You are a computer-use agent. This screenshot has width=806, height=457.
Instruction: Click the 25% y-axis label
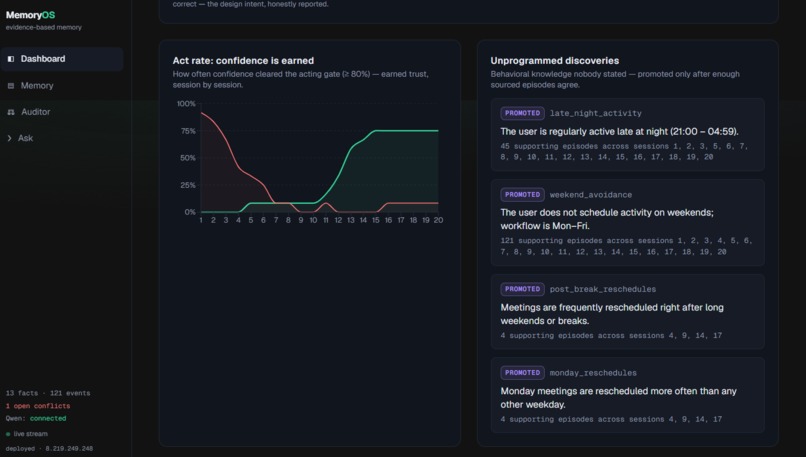(188, 185)
